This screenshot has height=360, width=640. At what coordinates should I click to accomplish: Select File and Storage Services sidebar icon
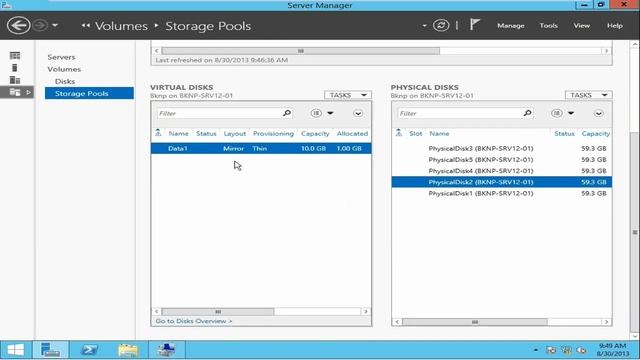point(15,92)
